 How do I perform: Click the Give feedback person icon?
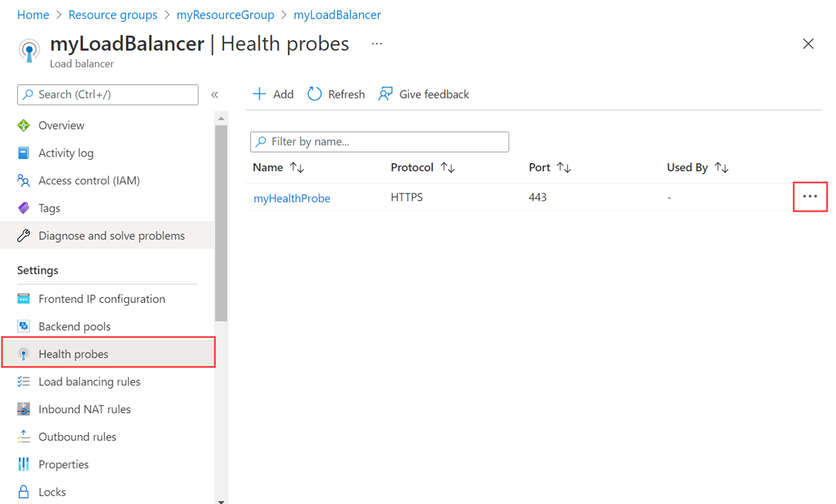click(385, 94)
